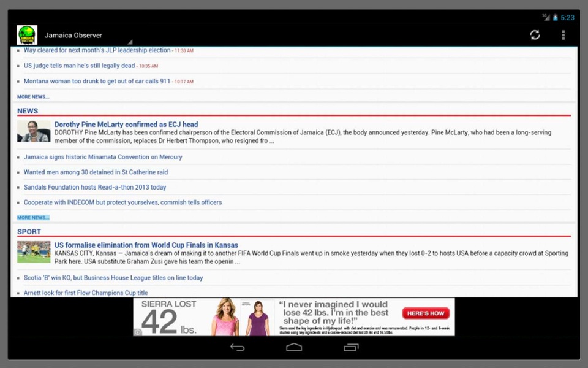Tap the Android Back navigation button
588x368 pixels.
coord(237,348)
